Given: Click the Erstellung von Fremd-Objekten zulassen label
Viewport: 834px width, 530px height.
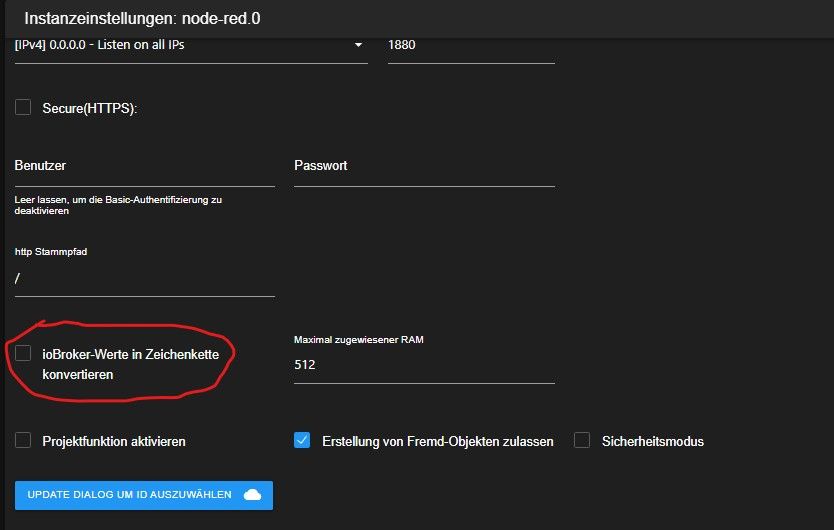Looking at the screenshot, I should point(438,441).
